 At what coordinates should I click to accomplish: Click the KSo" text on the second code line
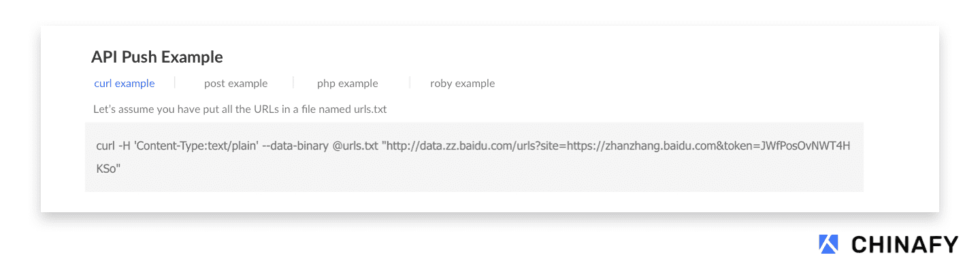(109, 169)
